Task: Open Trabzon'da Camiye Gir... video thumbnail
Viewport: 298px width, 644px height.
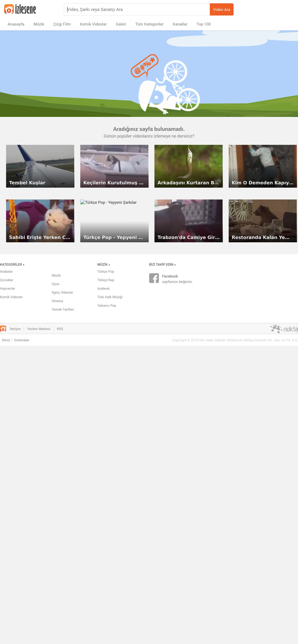Action: click(188, 221)
